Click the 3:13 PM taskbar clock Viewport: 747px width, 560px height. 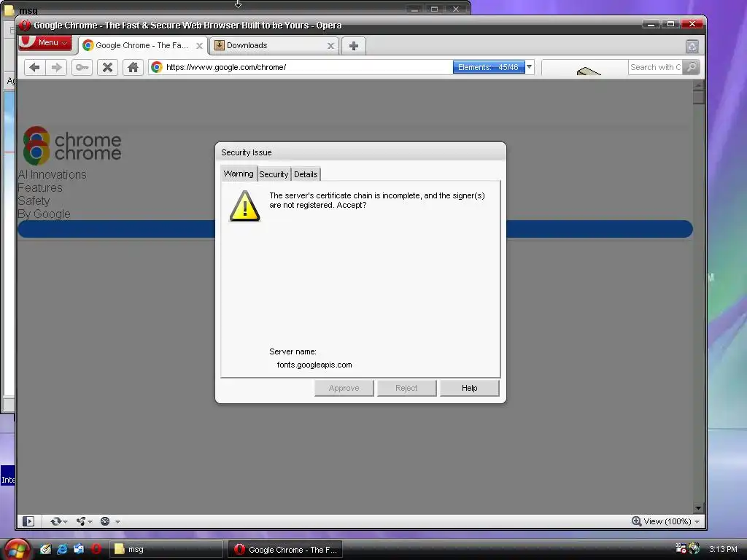pyautogui.click(x=723, y=549)
